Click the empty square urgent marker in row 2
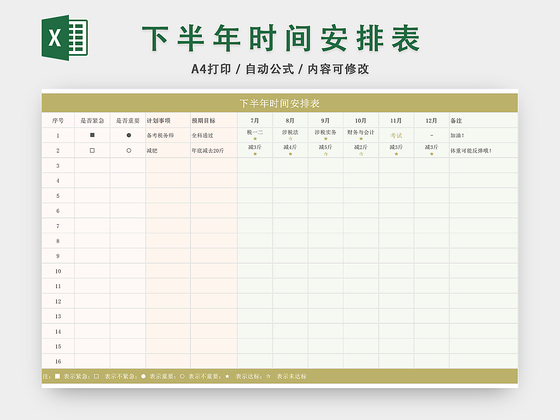The image size is (560, 420). [x=92, y=150]
